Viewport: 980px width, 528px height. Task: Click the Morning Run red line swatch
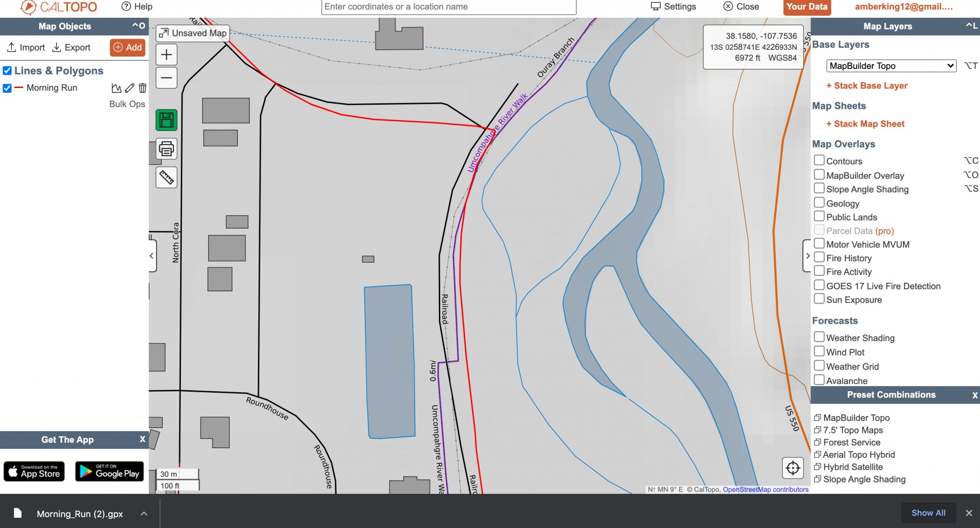click(19, 88)
